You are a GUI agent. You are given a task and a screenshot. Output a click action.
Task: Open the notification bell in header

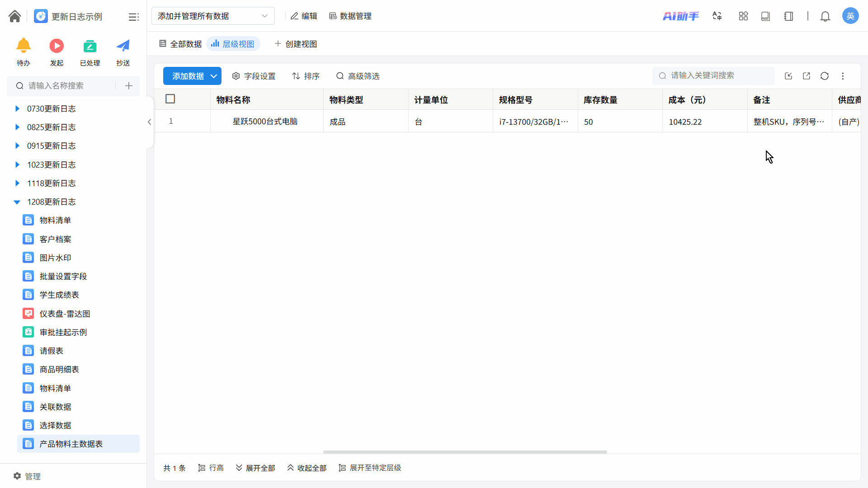pos(825,16)
